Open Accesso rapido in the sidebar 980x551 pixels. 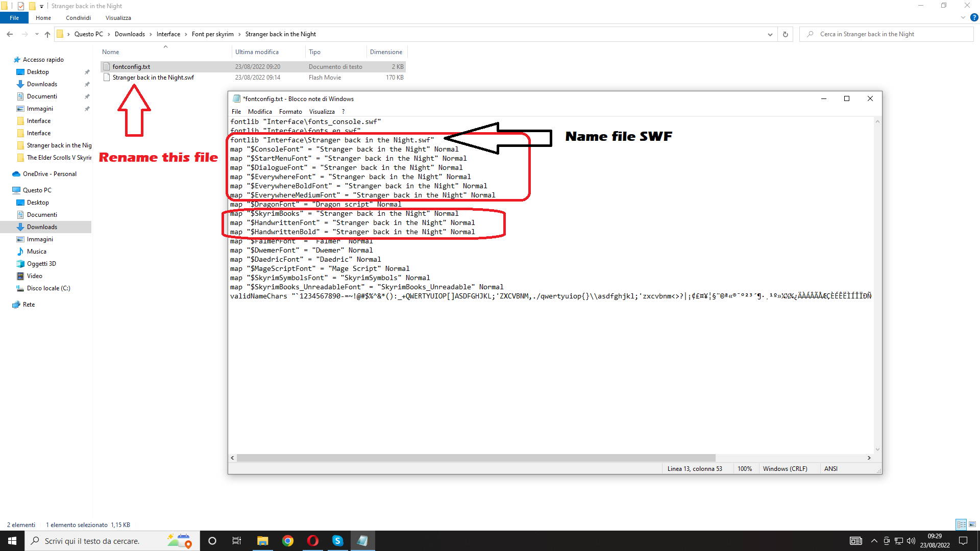click(43, 60)
